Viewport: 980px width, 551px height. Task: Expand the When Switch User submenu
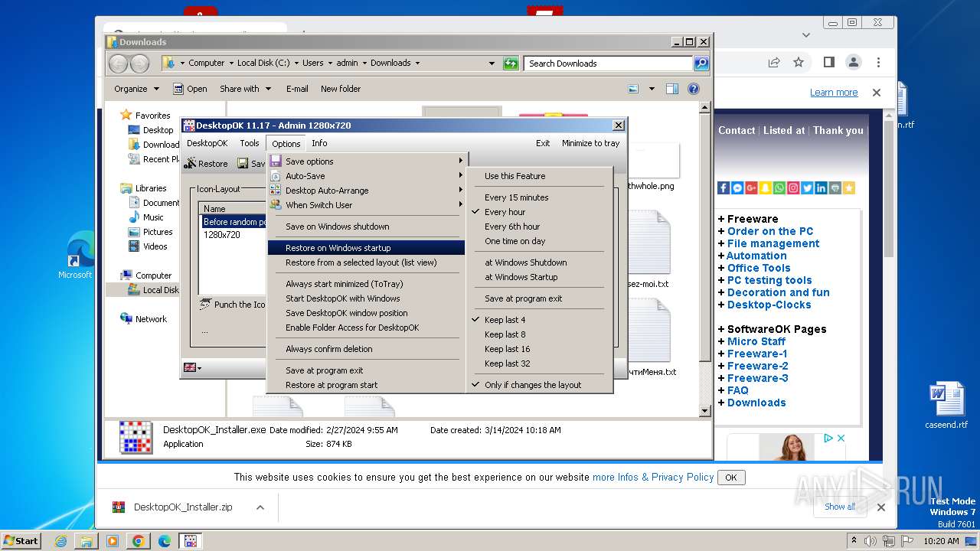click(366, 205)
